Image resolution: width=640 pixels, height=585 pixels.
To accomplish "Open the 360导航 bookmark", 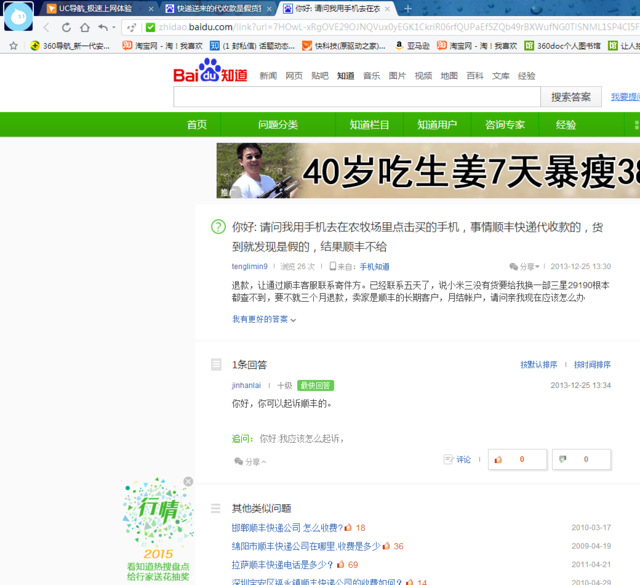I will click(x=70, y=46).
